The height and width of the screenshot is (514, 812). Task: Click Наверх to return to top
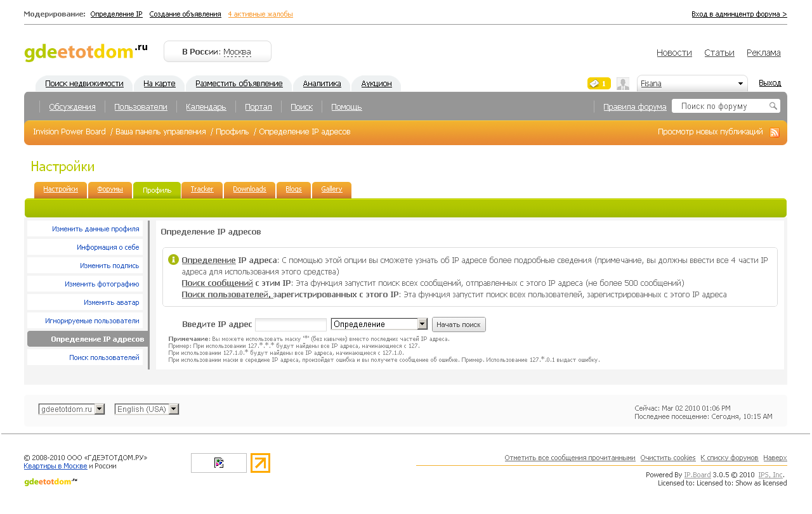775,458
